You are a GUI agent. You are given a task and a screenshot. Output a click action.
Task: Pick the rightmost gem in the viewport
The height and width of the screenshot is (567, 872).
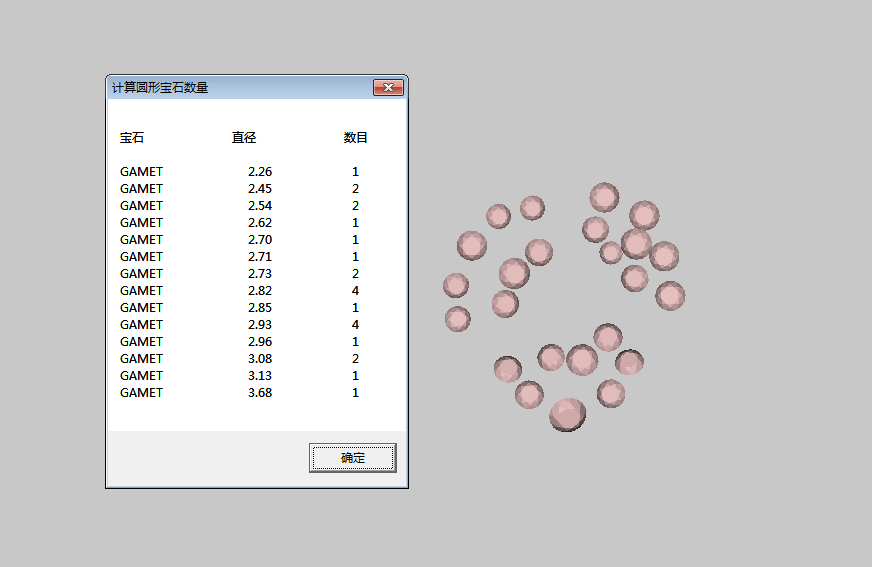(x=670, y=295)
